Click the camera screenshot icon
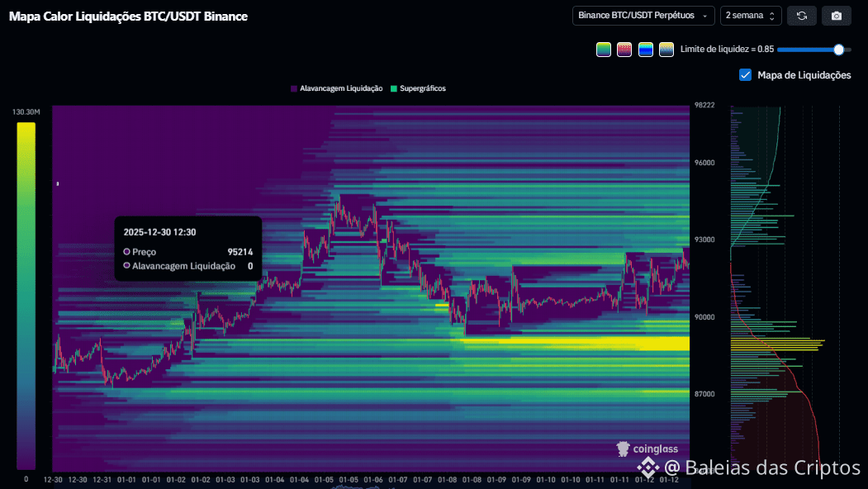868x489 pixels. tap(837, 16)
